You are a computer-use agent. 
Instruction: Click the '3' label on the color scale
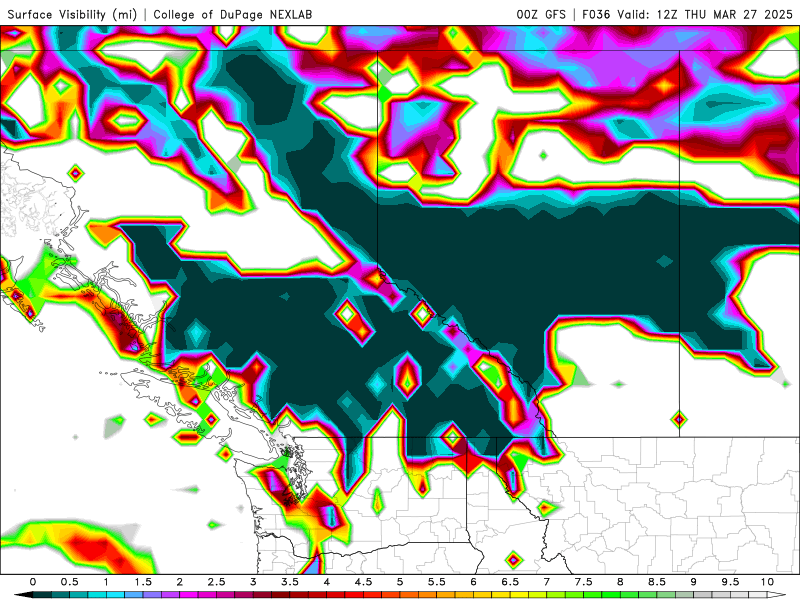(253, 582)
